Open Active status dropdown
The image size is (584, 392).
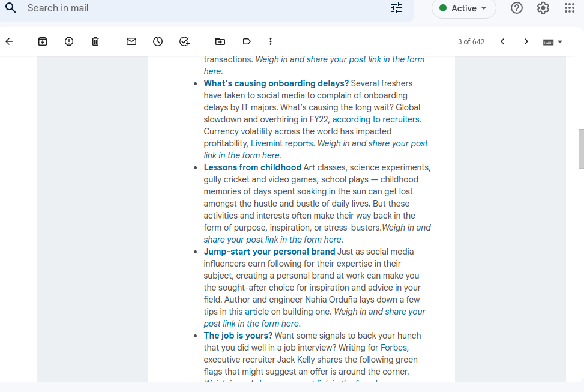pyautogui.click(x=464, y=8)
